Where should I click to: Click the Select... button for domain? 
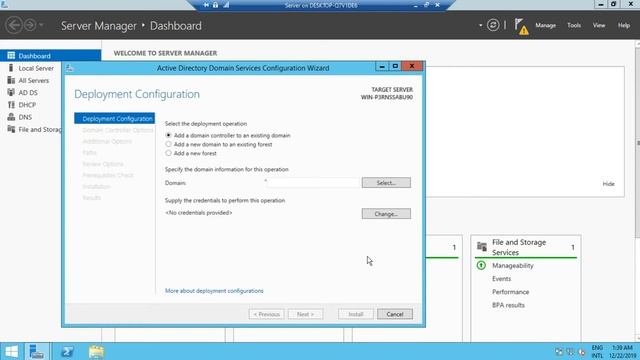pos(386,183)
